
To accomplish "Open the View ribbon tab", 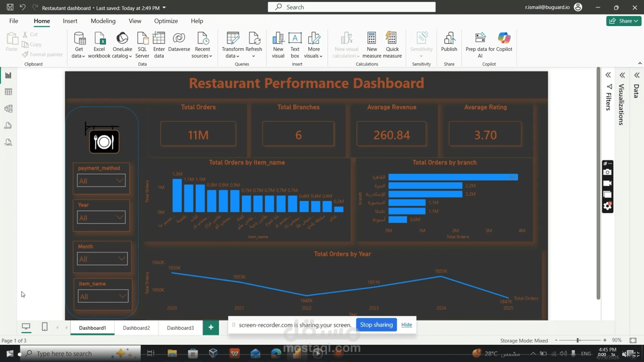I will click(x=135, y=21).
